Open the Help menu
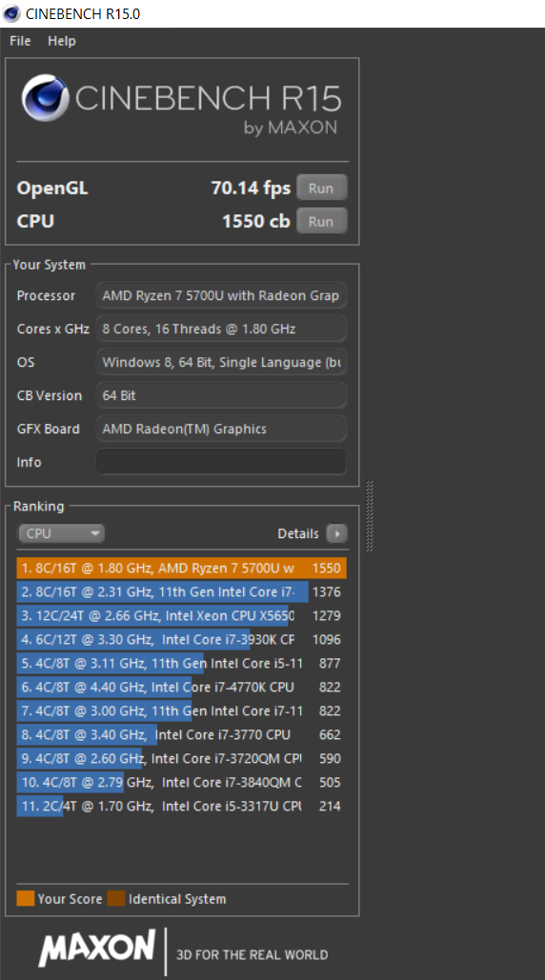545x980 pixels. pyautogui.click(x=62, y=41)
